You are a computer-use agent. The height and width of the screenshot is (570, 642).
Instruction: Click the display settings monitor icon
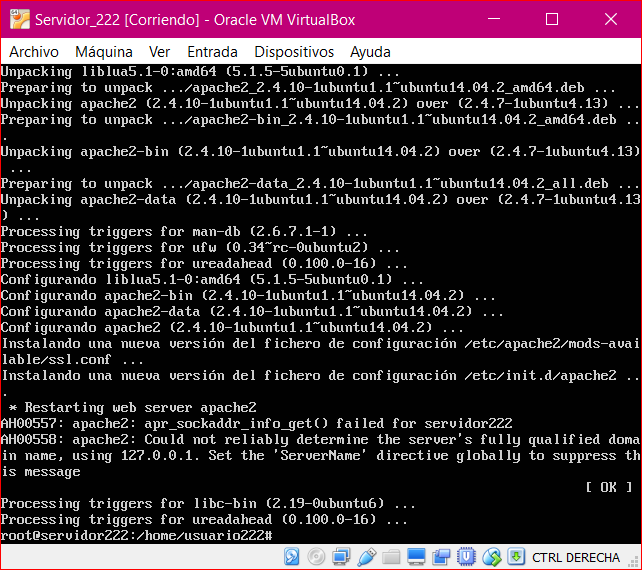click(x=416, y=557)
